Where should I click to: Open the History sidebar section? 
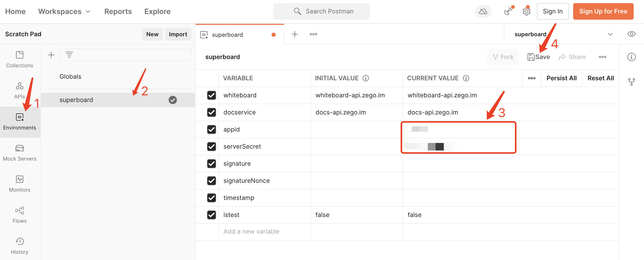coord(20,246)
